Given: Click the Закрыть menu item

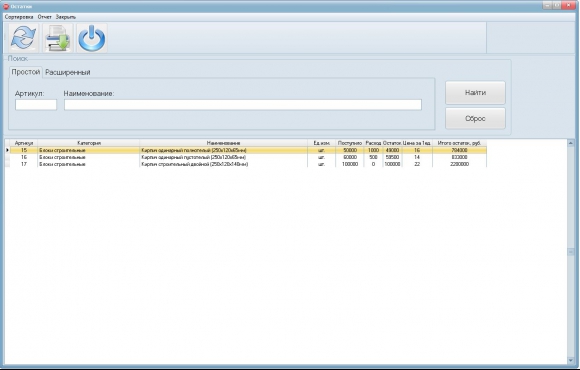Looking at the screenshot, I should [66, 17].
